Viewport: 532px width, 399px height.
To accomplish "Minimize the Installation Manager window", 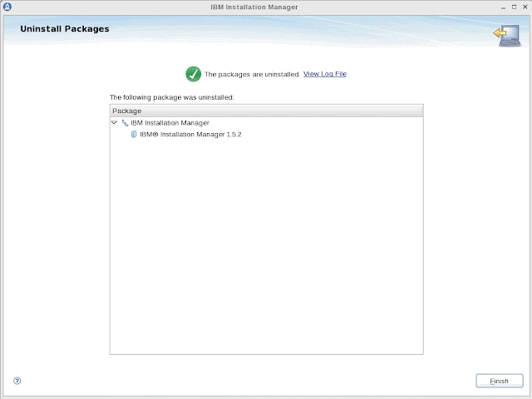I will [503, 7].
